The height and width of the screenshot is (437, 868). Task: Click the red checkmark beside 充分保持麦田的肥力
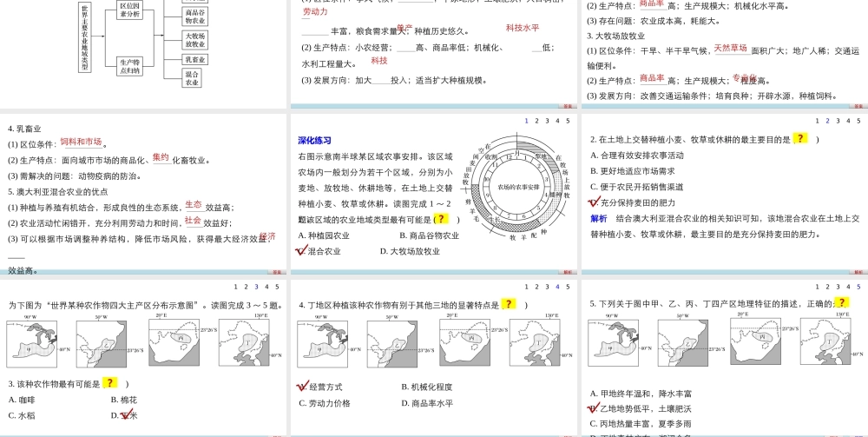[x=595, y=202]
